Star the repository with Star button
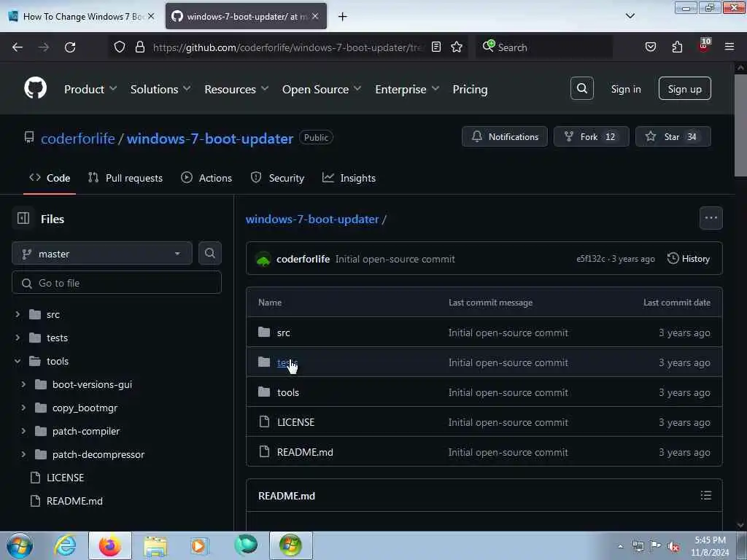Viewport: 747px width, 560px height. coord(673,136)
